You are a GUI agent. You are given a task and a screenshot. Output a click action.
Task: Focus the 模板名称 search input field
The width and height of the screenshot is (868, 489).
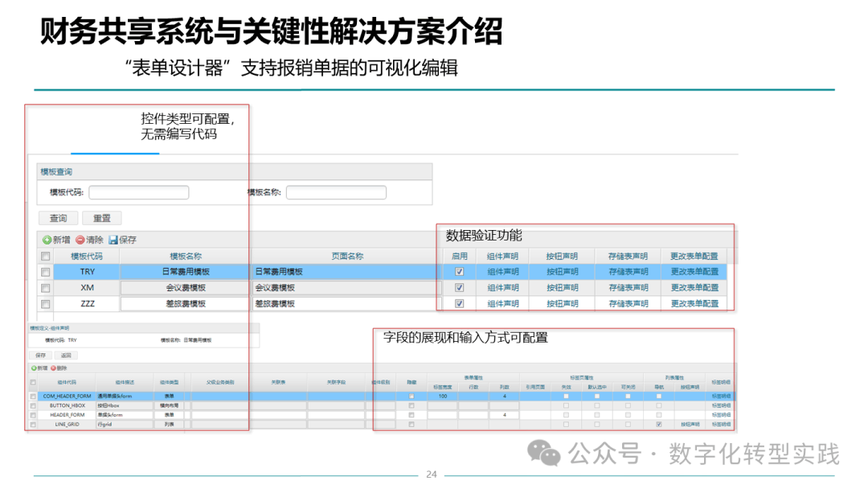point(336,192)
